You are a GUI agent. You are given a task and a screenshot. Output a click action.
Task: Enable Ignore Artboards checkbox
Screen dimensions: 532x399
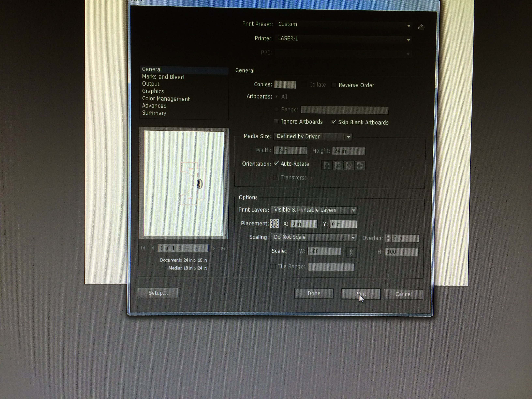(x=276, y=121)
